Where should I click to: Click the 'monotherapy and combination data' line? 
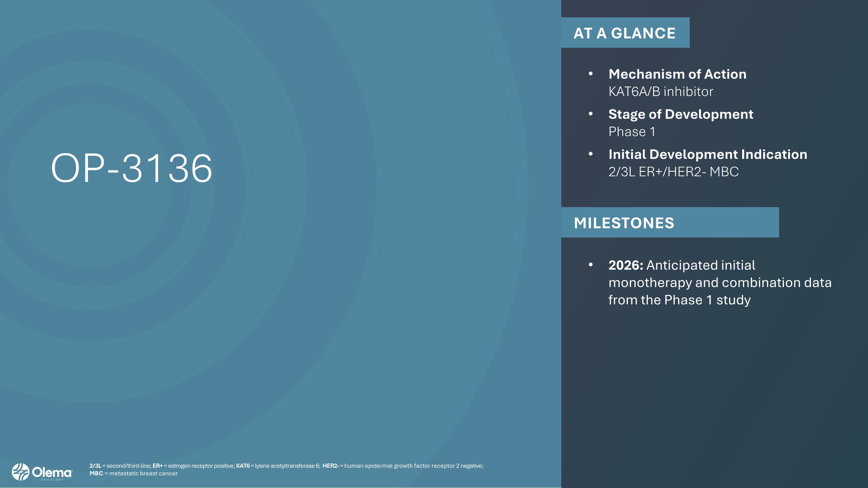coord(720,283)
